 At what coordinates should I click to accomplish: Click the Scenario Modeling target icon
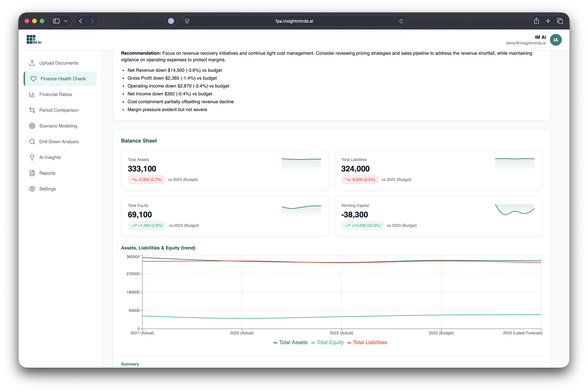[x=32, y=126]
